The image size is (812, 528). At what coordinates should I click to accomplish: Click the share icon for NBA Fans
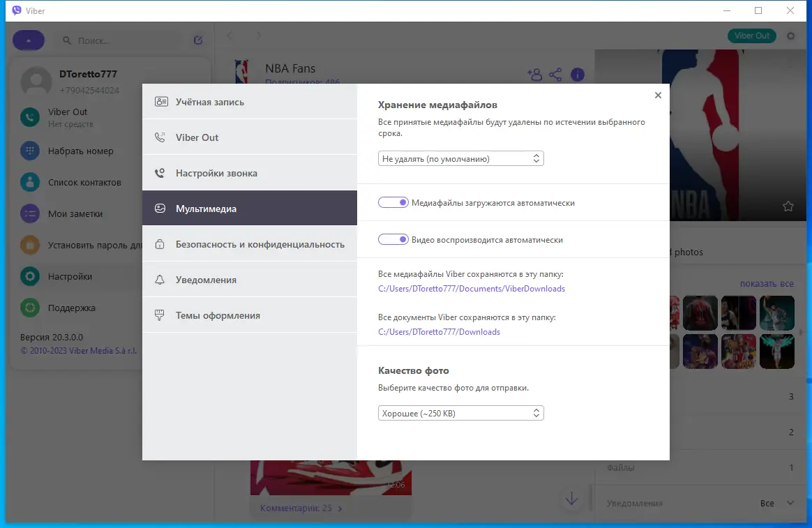pyautogui.click(x=556, y=74)
